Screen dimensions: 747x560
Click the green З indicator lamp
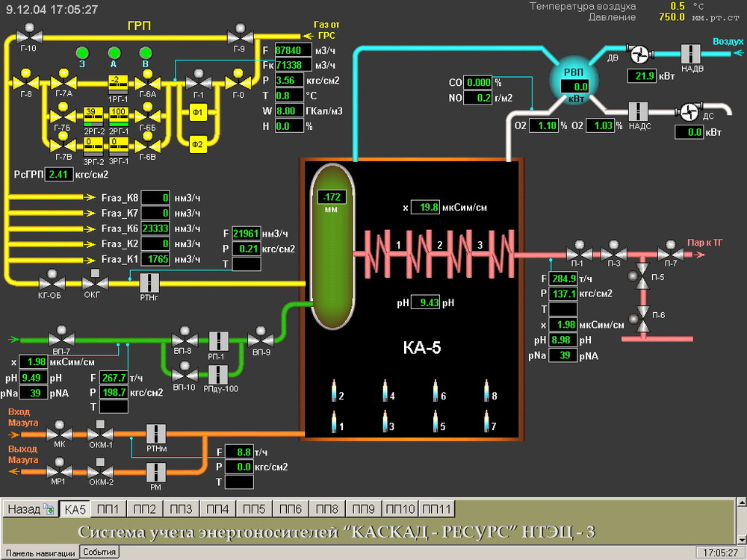82,52
